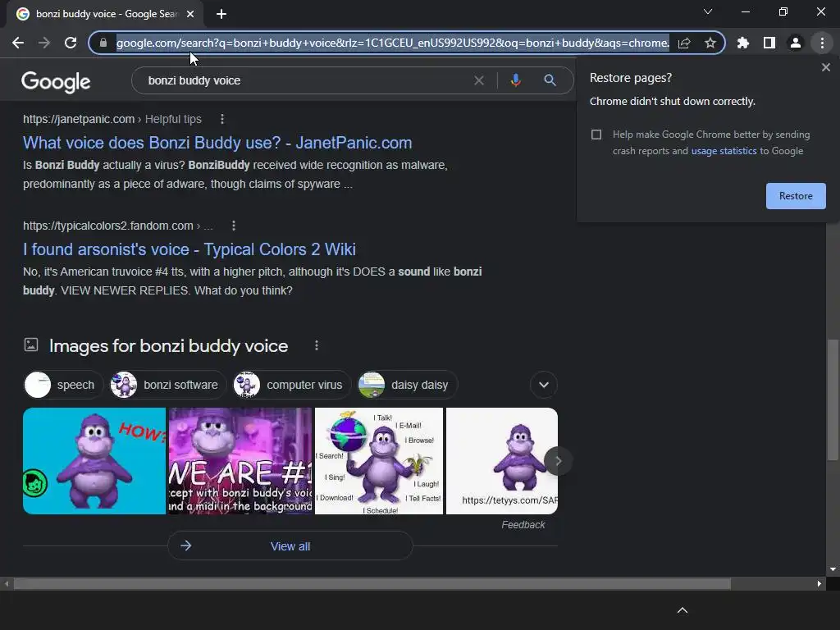840x630 pixels.
Task: Bookmark this page with the star icon
Action: click(x=710, y=43)
